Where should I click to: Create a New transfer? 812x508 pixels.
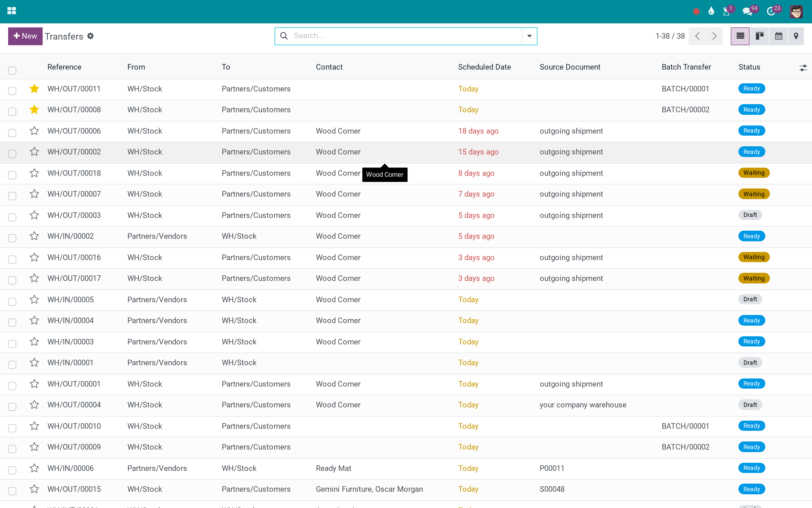(x=25, y=36)
